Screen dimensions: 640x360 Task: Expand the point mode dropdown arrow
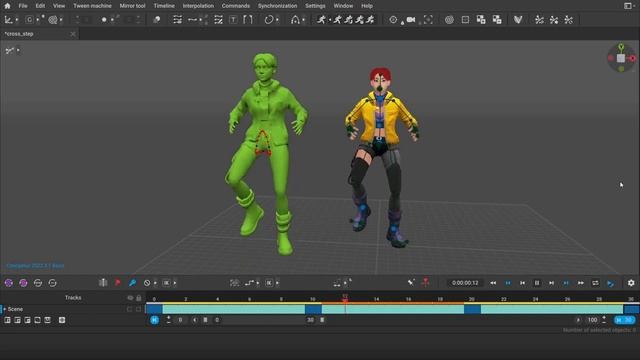coord(112,20)
